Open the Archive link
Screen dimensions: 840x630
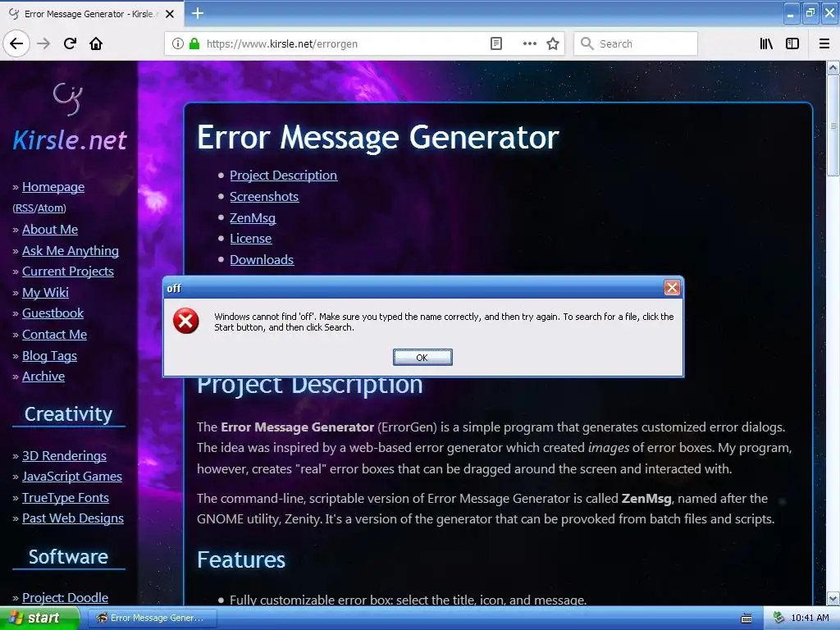coord(43,376)
